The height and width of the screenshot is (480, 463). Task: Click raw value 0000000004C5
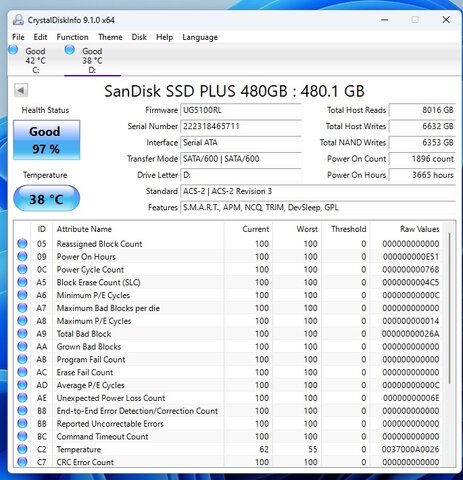coord(411,282)
